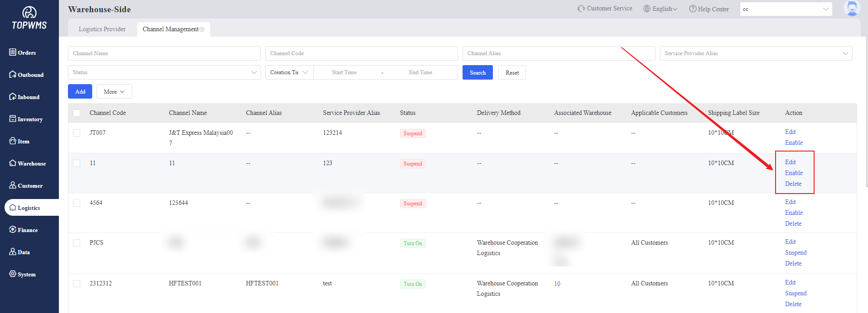This screenshot has height=313, width=868.
Task: Click the Customer Service headset icon
Action: click(x=581, y=9)
